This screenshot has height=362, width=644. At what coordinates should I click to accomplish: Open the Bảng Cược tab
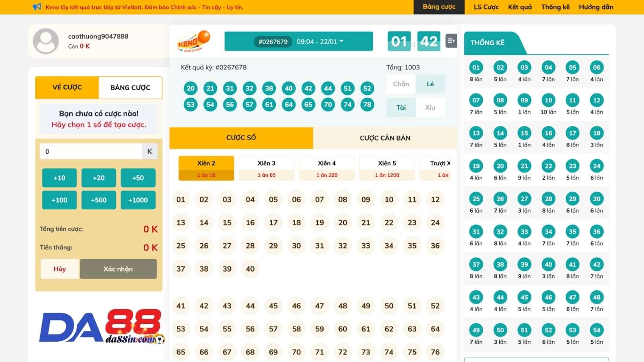tap(130, 88)
